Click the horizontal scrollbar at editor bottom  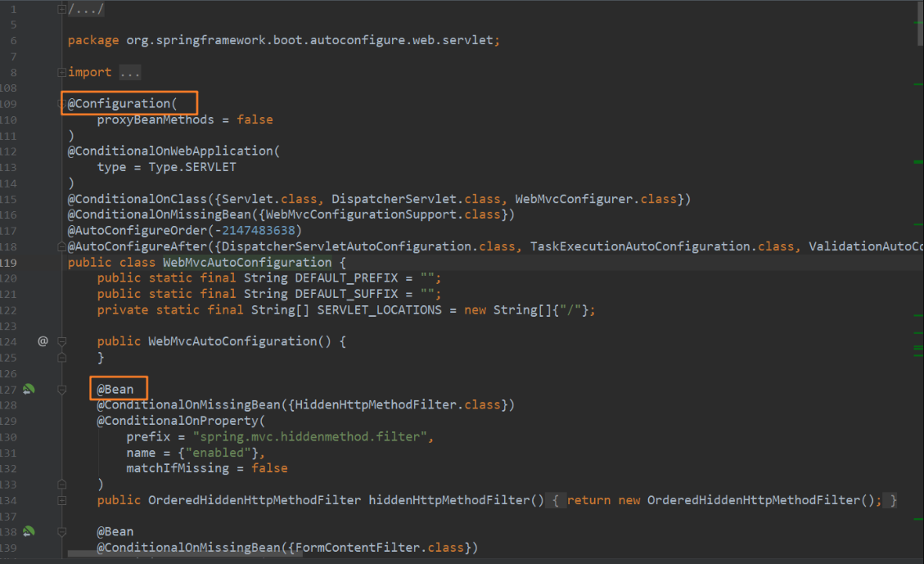[185, 554]
